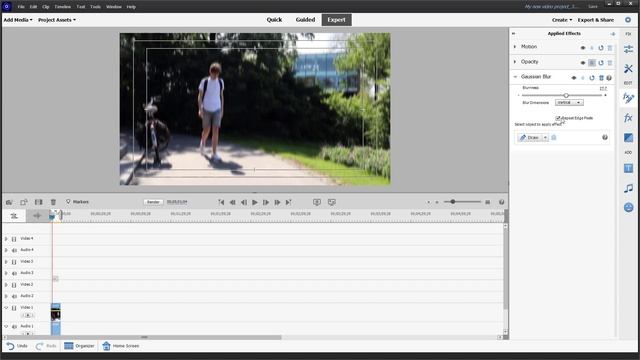640x360 pixels.
Task: Reset the Gaussian Blur effect
Action: (x=592, y=78)
